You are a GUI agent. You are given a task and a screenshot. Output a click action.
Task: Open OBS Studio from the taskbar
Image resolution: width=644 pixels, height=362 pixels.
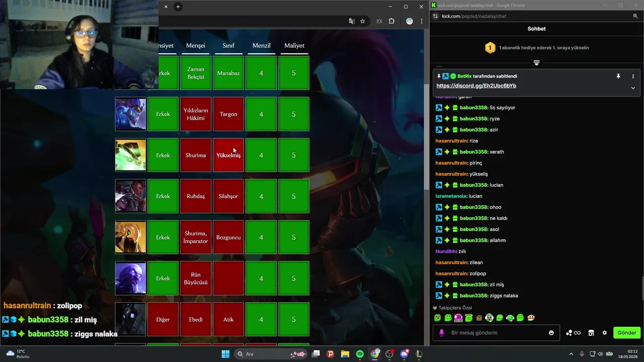389,354
